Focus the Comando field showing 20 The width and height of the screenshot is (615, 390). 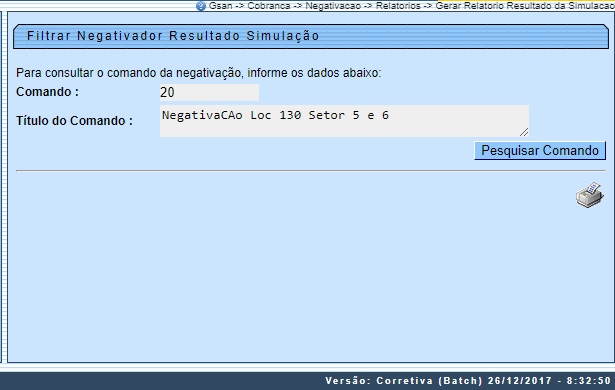coord(209,93)
